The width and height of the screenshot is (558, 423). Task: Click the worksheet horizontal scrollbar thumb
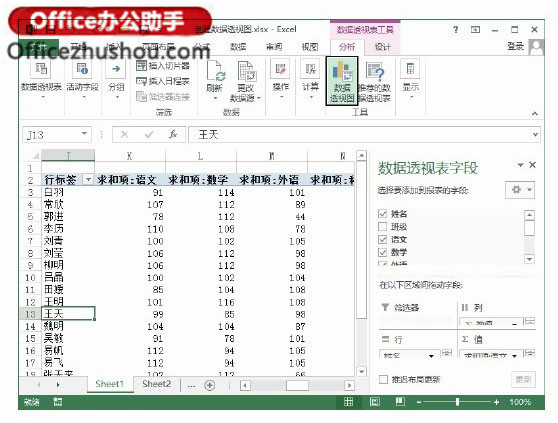coord(297,385)
